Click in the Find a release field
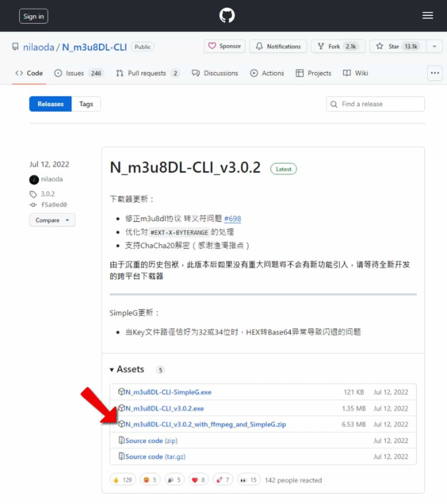 click(375, 104)
